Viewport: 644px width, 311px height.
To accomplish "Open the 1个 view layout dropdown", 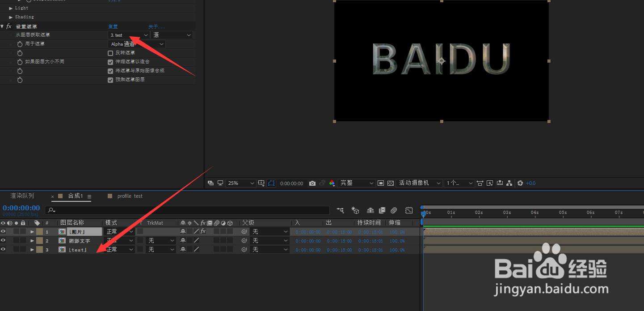I will (459, 183).
